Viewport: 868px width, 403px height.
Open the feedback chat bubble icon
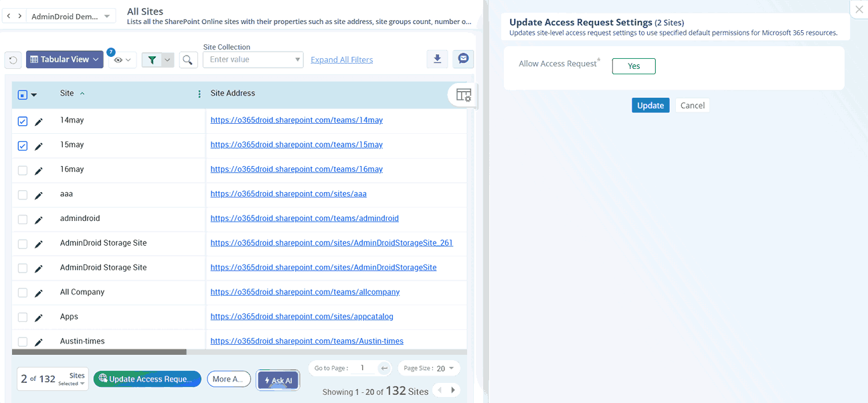(x=462, y=59)
